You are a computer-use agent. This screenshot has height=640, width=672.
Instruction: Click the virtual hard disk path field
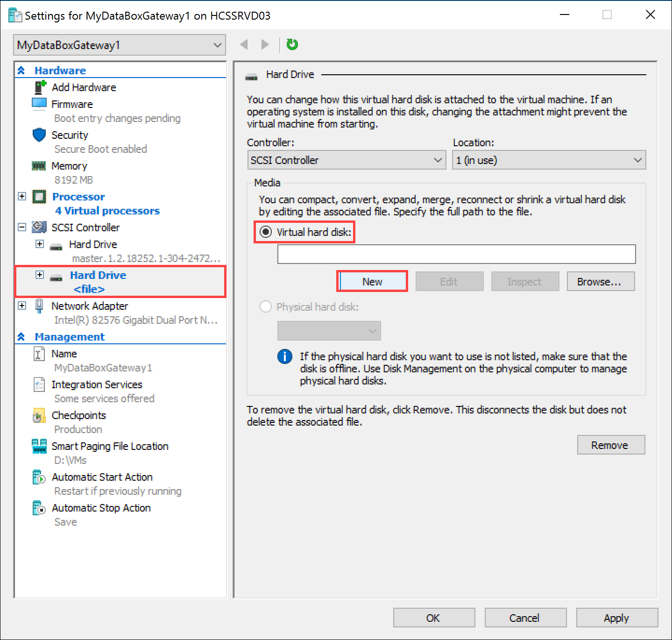[456, 254]
